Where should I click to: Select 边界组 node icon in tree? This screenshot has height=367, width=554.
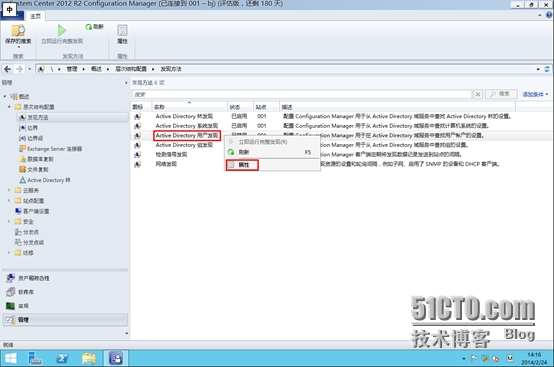pyautogui.click(x=22, y=138)
